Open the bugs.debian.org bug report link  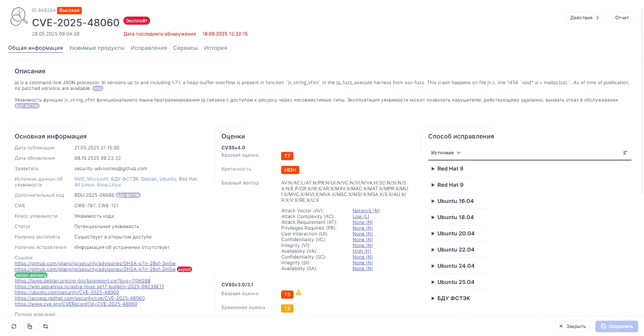tap(83, 281)
